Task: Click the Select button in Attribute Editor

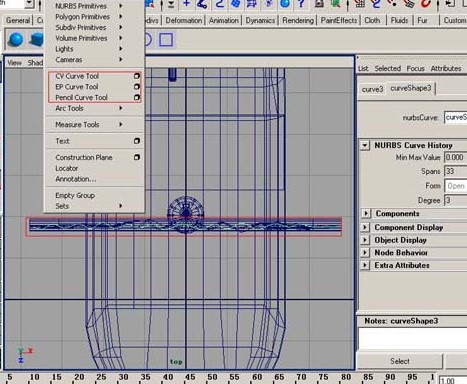Action: coord(400,361)
